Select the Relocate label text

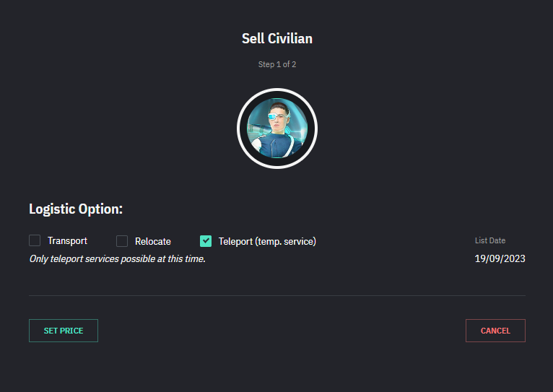tap(153, 241)
